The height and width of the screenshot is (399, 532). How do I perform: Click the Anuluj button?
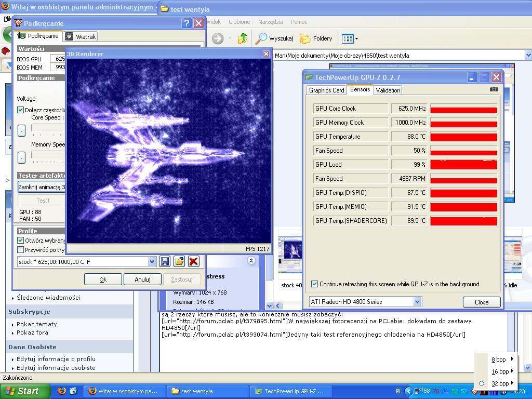(142, 280)
